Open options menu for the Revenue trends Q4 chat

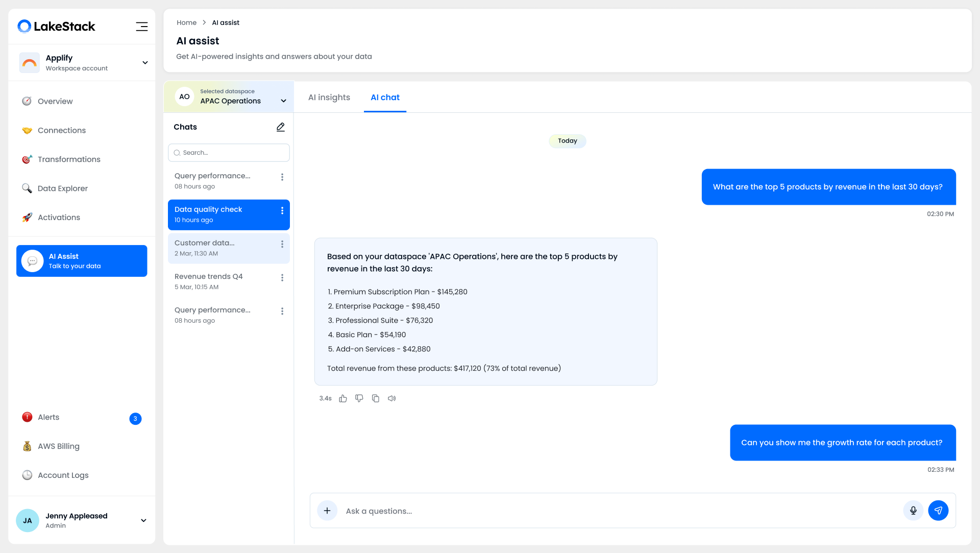(282, 278)
